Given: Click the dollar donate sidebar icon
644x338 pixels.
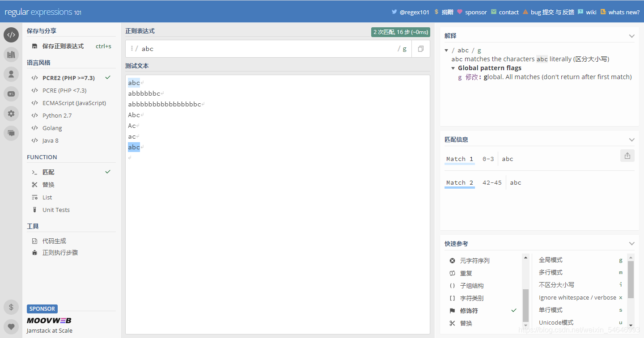Looking at the screenshot, I should [11, 307].
